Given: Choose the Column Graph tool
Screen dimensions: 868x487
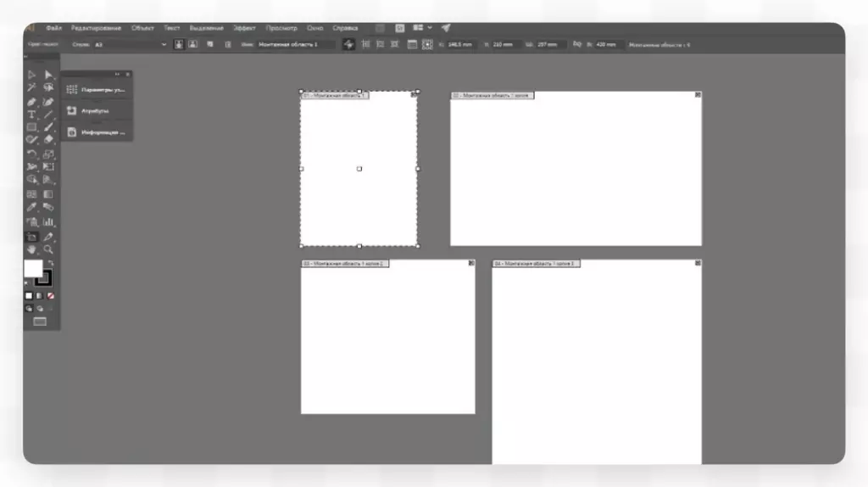Looking at the screenshot, I should [x=48, y=222].
